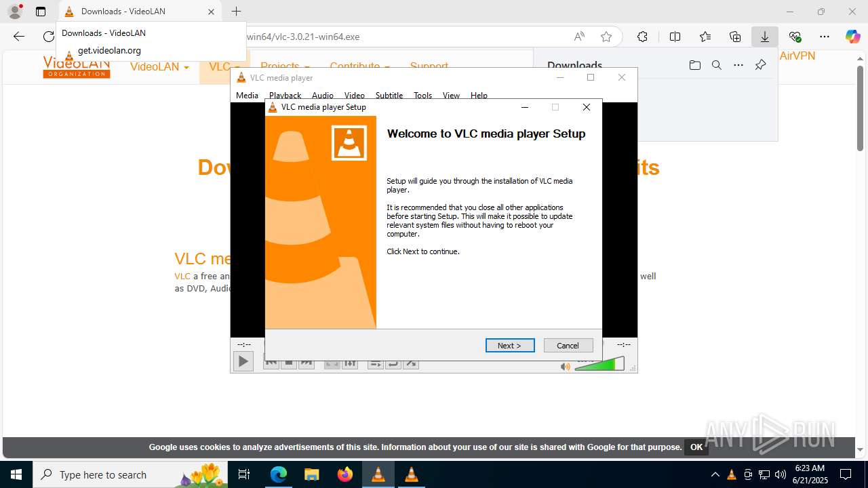Open Firefox from the taskbar
Image resolution: width=868 pixels, height=488 pixels.
(345, 474)
